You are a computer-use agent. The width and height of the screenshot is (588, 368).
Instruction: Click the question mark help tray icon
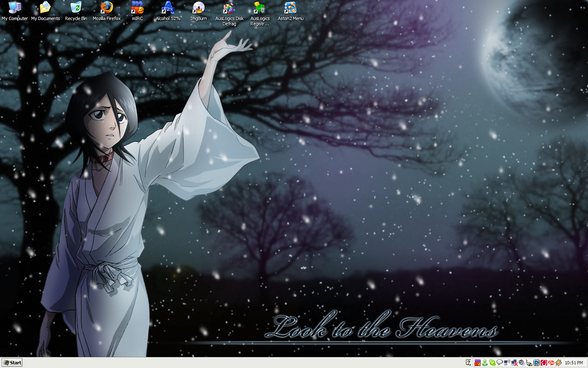click(468, 362)
